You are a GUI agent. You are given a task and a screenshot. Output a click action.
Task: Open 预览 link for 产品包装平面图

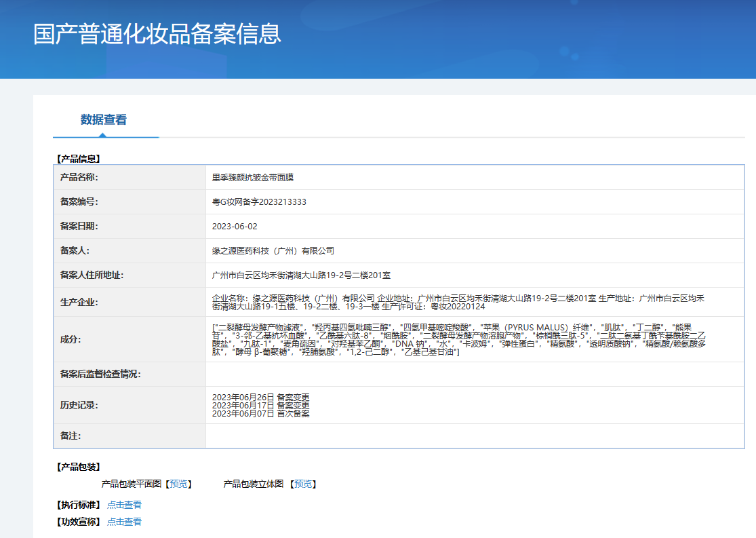179,484
